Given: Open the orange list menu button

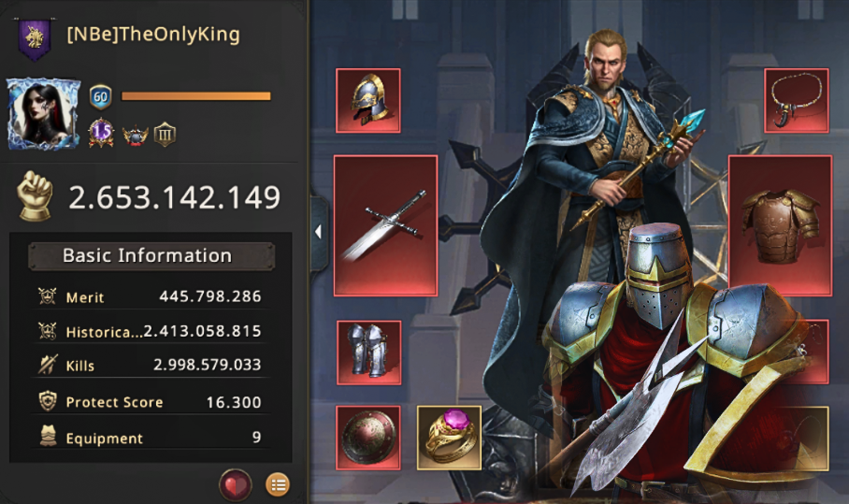Looking at the screenshot, I should click(x=278, y=484).
